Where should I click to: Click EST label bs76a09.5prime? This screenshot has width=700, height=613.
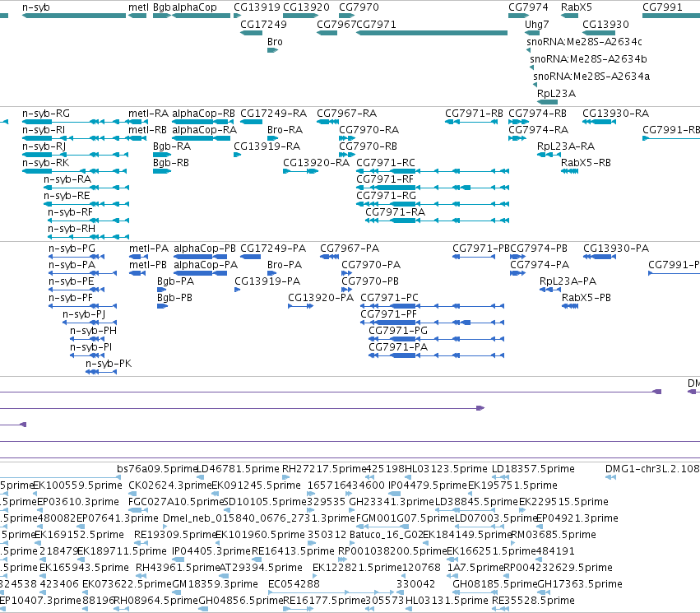coord(157,469)
